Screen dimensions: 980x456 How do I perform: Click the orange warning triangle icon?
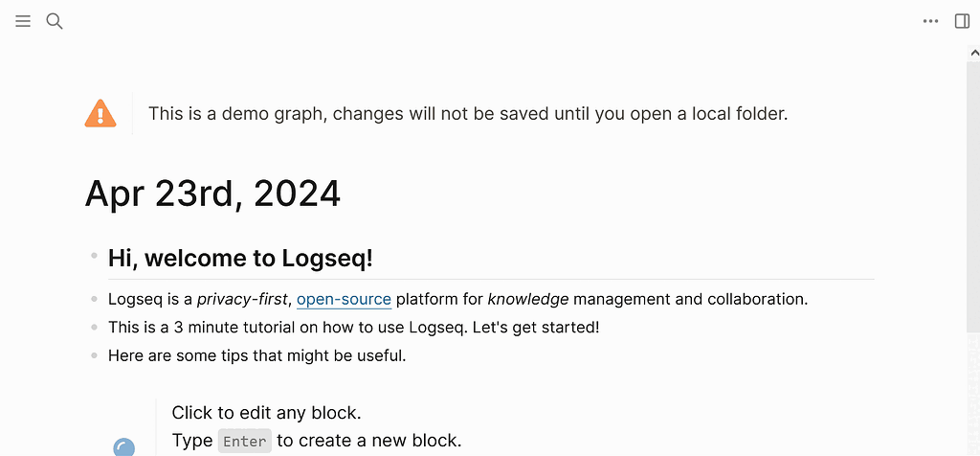click(100, 114)
